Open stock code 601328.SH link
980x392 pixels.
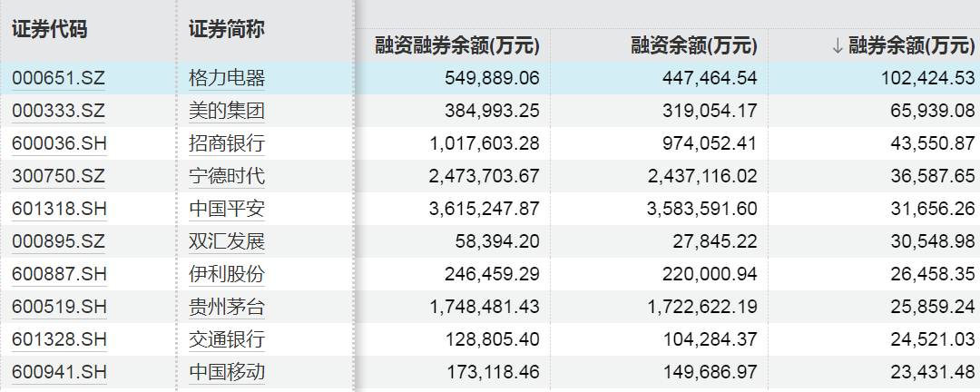(59, 339)
